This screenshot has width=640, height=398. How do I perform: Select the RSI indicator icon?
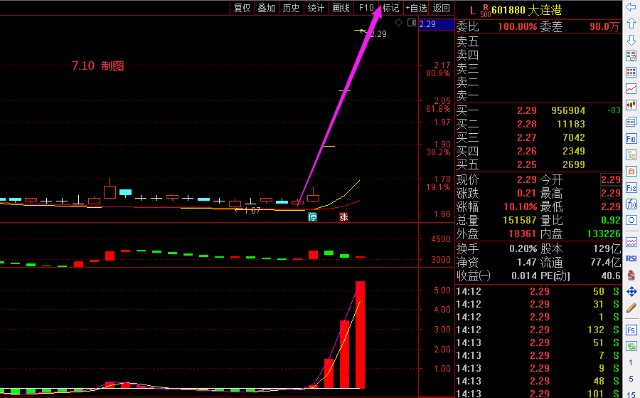click(x=631, y=258)
